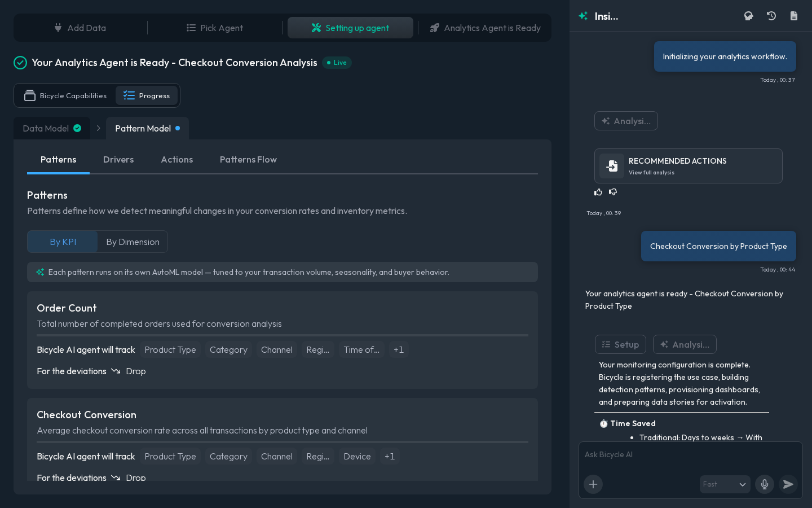
Task: Click Device chip under Checkout Conversion
Action: (358, 457)
